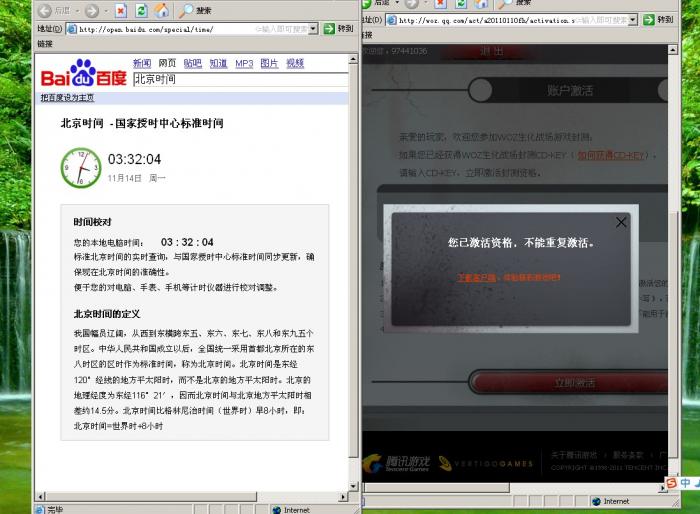The image size is (700, 514).
Task: Refresh page in Baidu browser window
Action: pyautogui.click(x=141, y=10)
